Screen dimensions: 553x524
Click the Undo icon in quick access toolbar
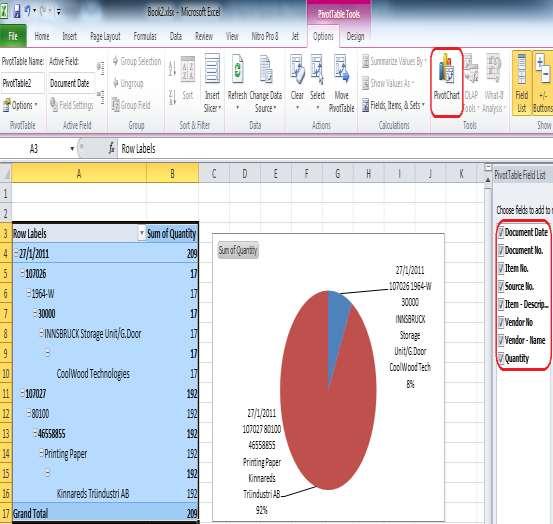[28, 11]
